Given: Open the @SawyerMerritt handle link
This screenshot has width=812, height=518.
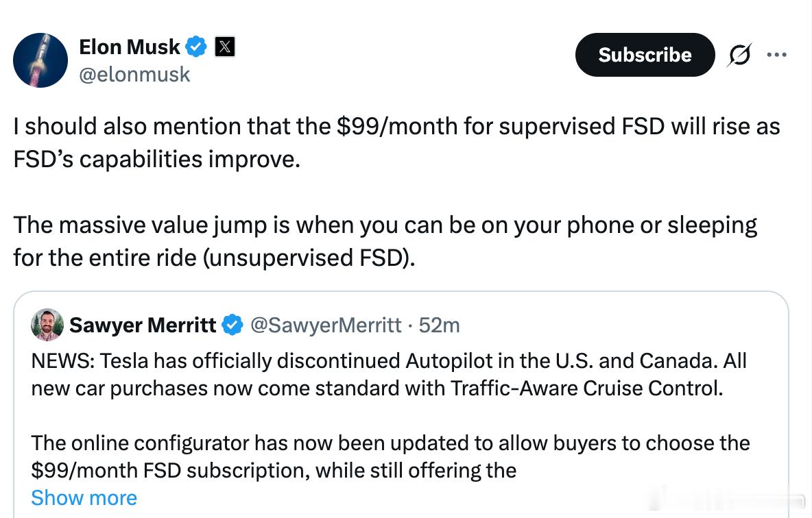Looking at the screenshot, I should click(326, 325).
